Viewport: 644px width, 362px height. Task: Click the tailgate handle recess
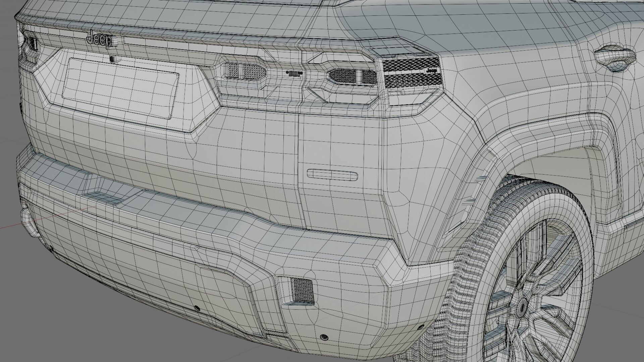332,175
